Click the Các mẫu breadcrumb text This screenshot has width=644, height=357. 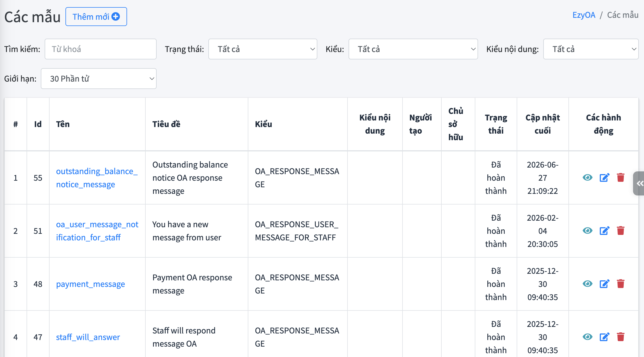click(x=623, y=15)
